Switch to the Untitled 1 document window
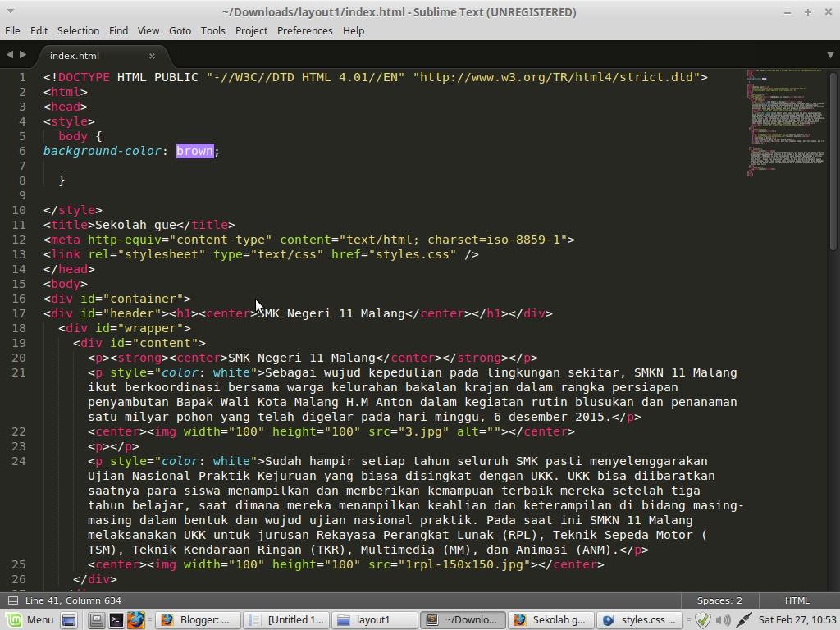Viewport: 840px width, 630px height. click(x=286, y=620)
